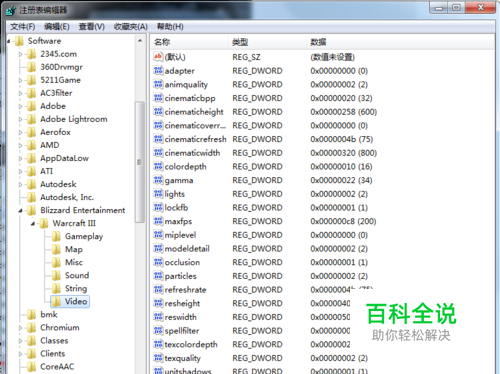Image resolution: width=500 pixels, height=374 pixels.
Task: Select the resheight value
Action: tap(182, 303)
